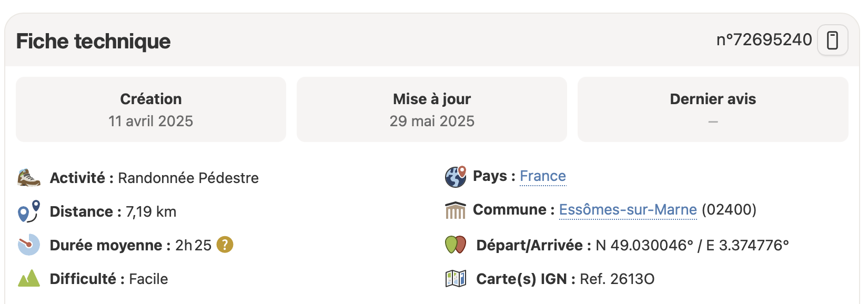Click the globe Pays icon
Screen dimensions: 868x304
click(456, 177)
